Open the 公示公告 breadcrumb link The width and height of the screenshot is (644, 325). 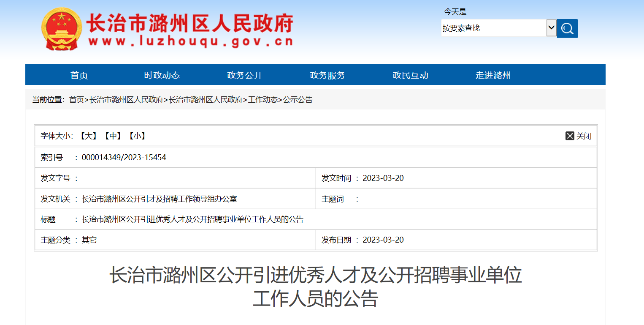click(x=298, y=100)
